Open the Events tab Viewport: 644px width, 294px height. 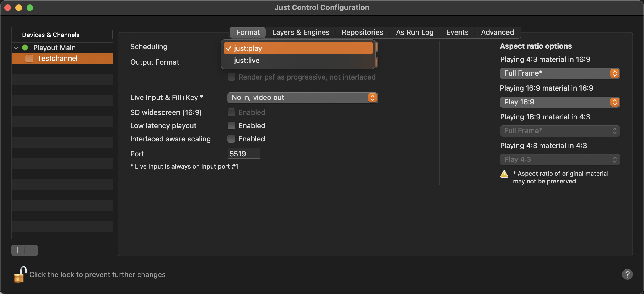click(x=457, y=32)
